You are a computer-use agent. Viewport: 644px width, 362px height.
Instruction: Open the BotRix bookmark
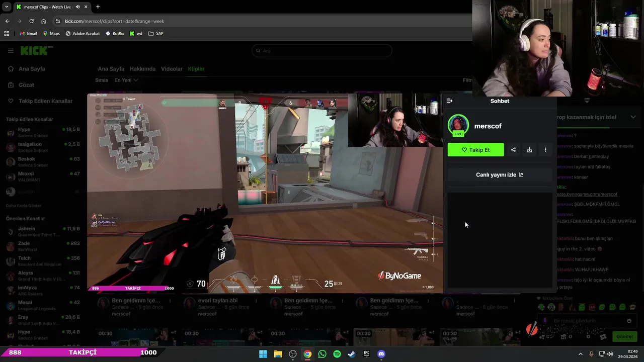(115, 34)
